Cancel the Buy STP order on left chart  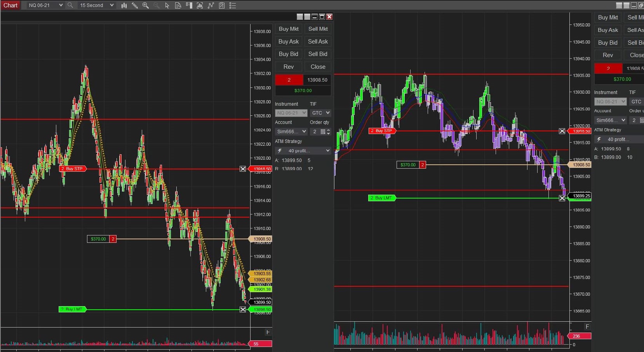pos(243,169)
